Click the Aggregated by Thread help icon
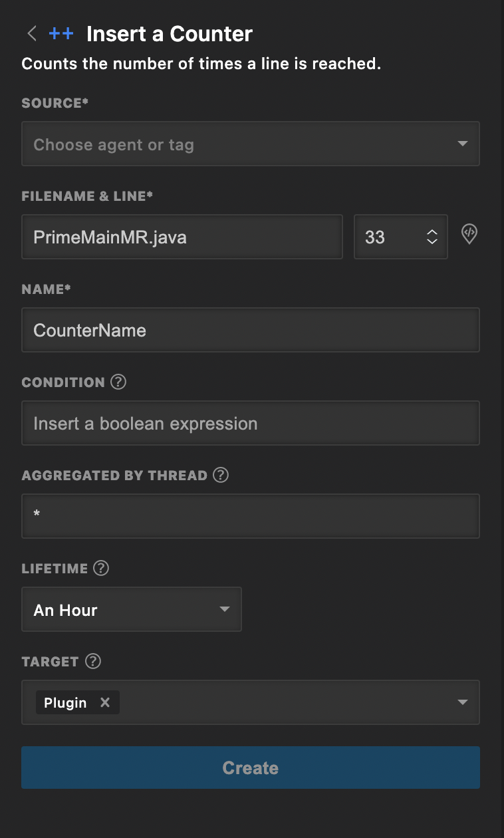Image resolution: width=504 pixels, height=838 pixels. click(221, 475)
